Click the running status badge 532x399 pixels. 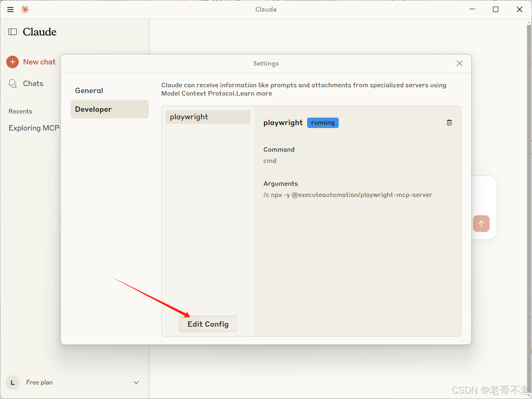click(x=323, y=123)
